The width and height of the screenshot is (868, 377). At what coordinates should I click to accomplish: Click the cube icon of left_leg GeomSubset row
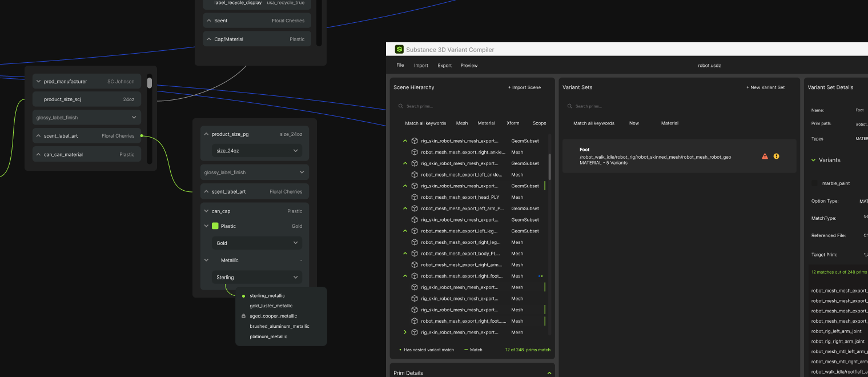coord(415,231)
